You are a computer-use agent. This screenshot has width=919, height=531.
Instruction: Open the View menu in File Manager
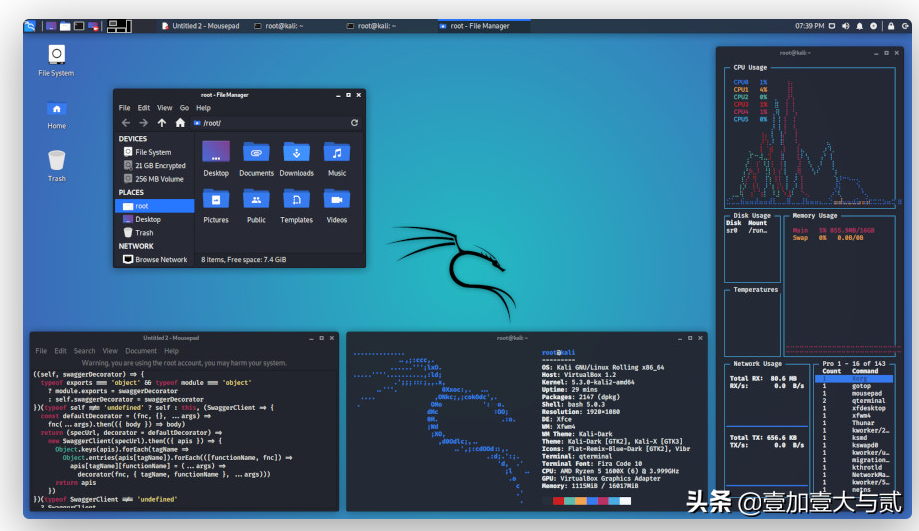pos(165,108)
